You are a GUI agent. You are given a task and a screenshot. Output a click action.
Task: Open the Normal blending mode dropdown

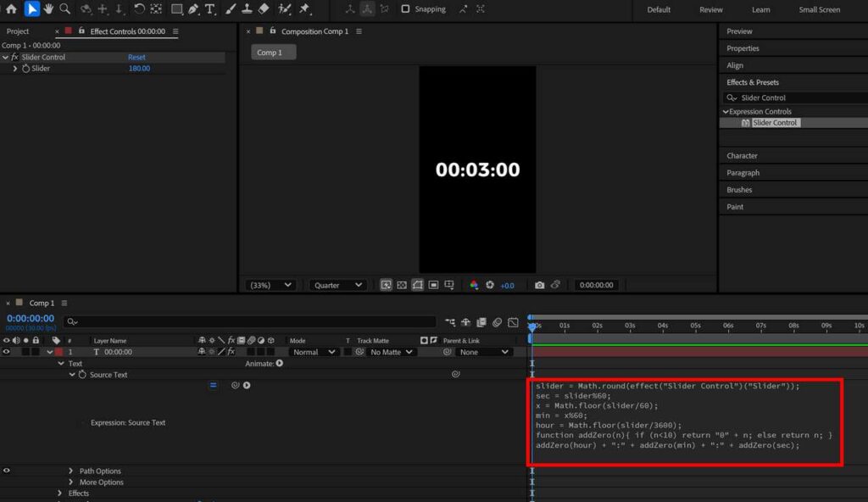[314, 352]
